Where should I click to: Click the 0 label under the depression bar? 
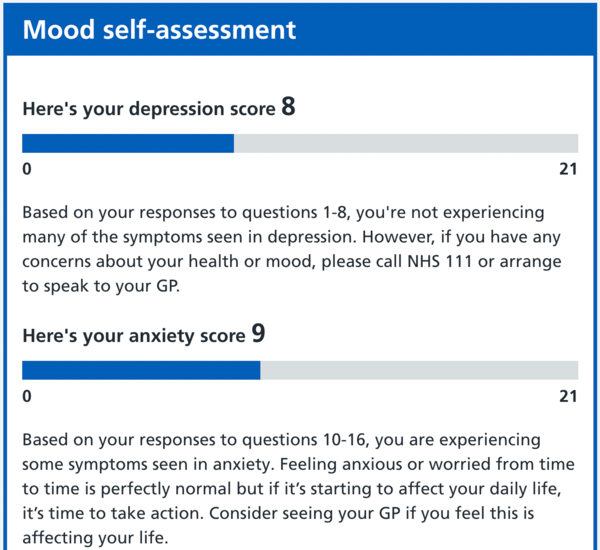point(26,169)
